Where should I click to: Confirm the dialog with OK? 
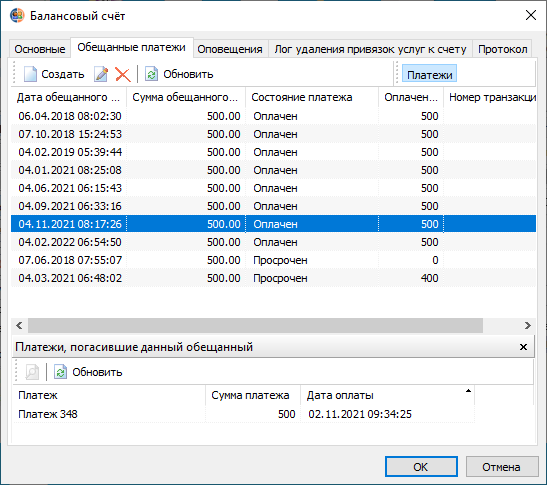click(x=421, y=467)
